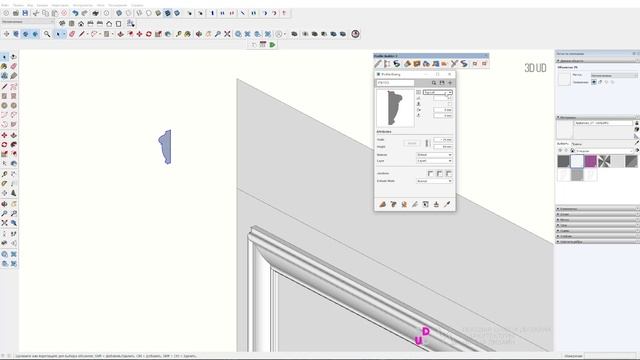Tick the lower checkbox under the placement dropdown
The width and height of the screenshot is (640, 360).
450,104
